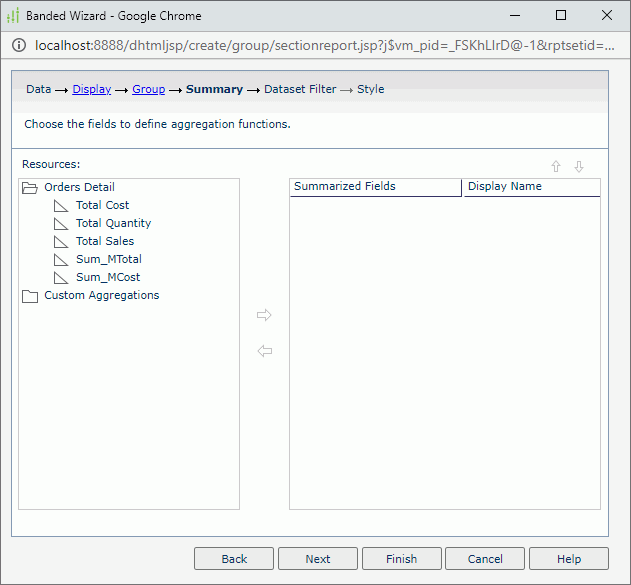Image resolution: width=631 pixels, height=585 pixels.
Task: Click the move down arrow icon
Action: pos(579,167)
